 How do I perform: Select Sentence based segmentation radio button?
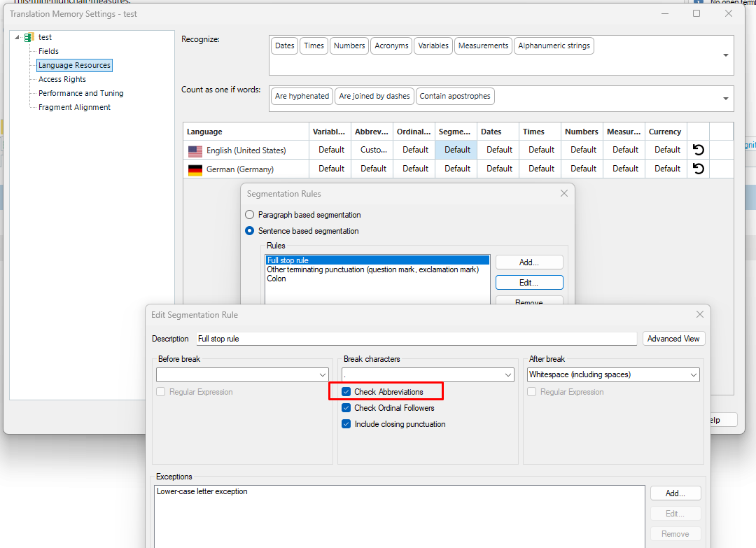[x=250, y=231]
